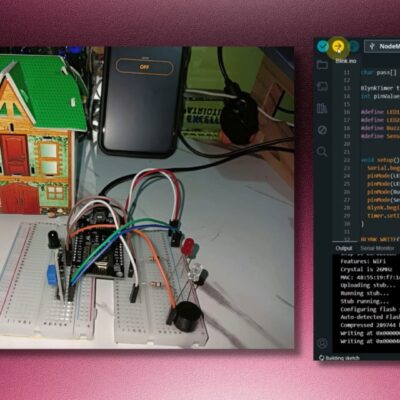400x400 pixels.
Task: Click the yellow Upload arrow button
Action: coord(338,46)
